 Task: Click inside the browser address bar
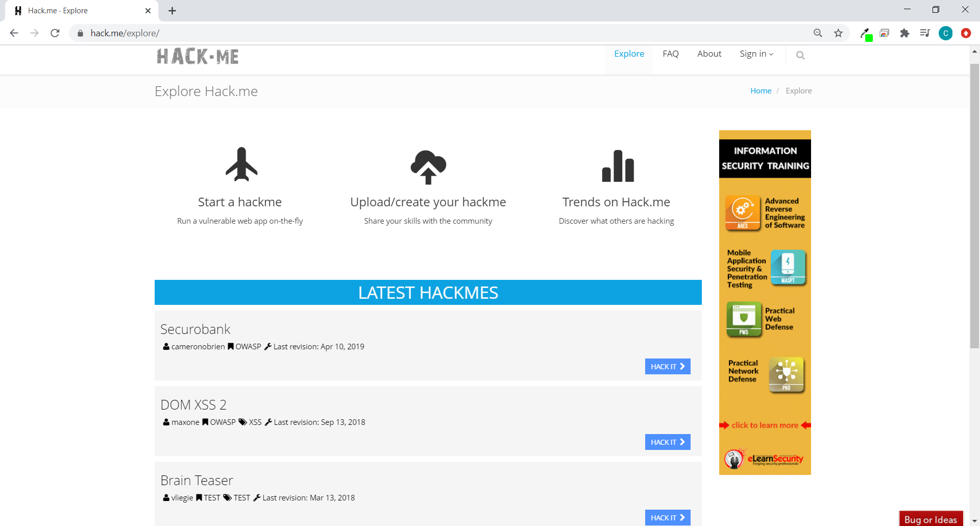(x=306, y=33)
